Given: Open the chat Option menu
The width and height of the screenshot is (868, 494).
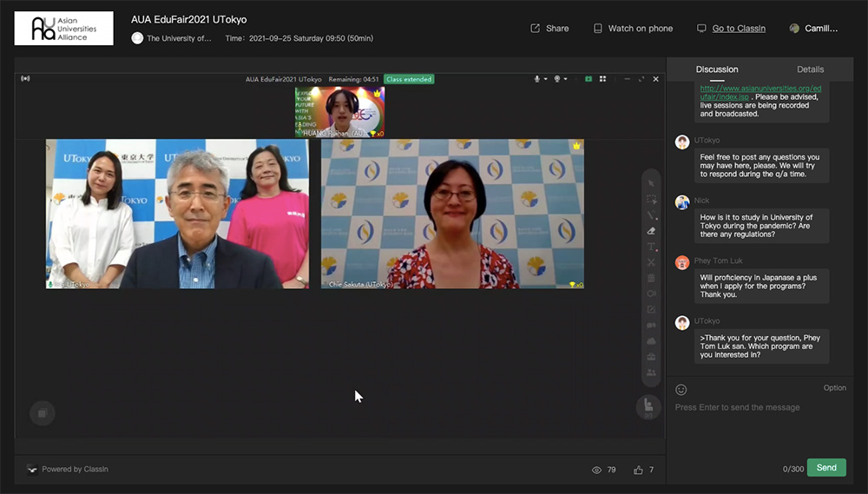Looking at the screenshot, I should tap(834, 388).
